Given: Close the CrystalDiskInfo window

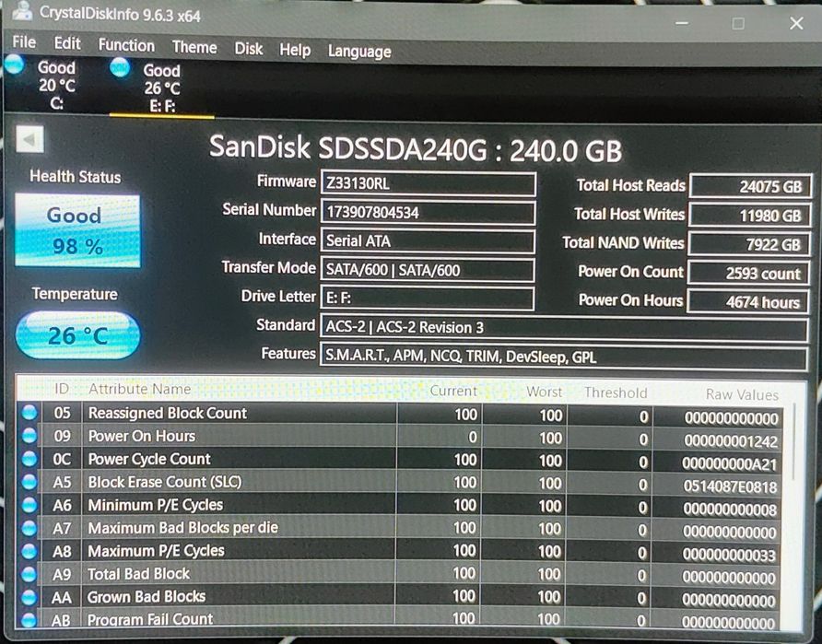Looking at the screenshot, I should 796,23.
